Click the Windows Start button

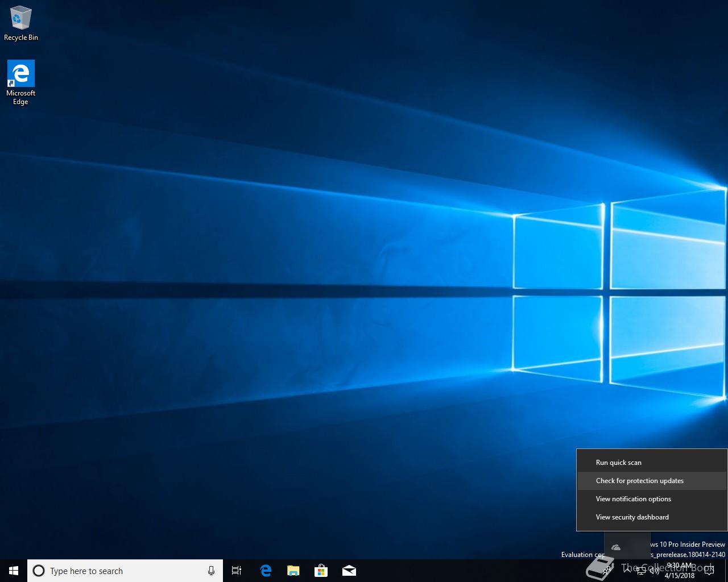point(14,571)
